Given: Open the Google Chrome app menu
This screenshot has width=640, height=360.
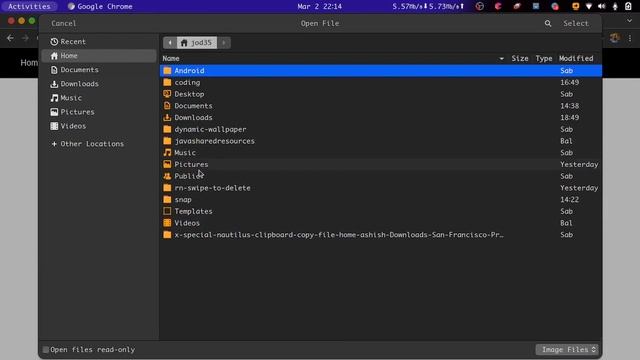Looking at the screenshot, I should pos(100,6).
